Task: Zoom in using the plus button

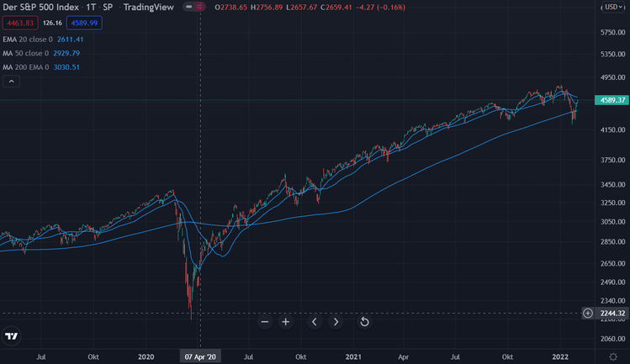Action: 286,321
